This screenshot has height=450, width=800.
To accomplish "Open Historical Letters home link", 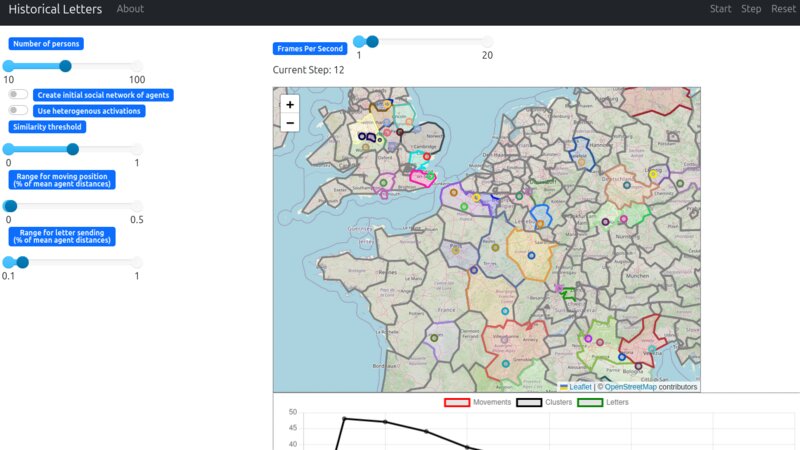I will click(55, 9).
